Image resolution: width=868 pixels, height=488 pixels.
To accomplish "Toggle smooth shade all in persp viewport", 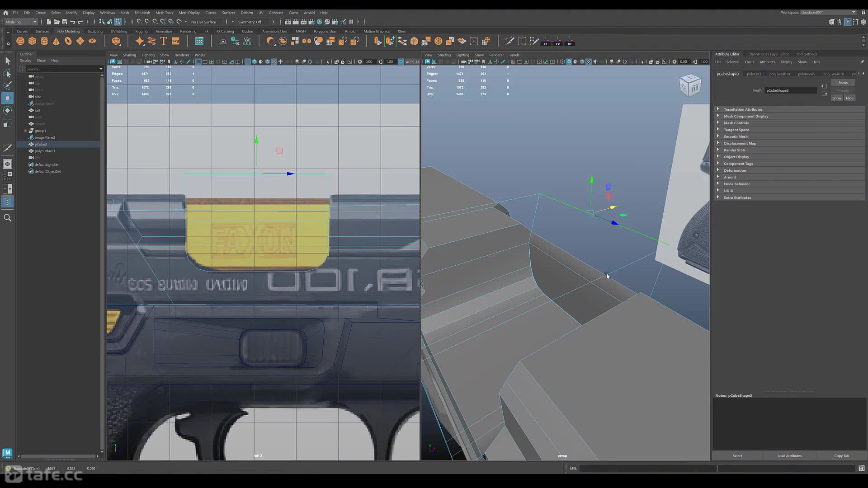I will click(x=569, y=61).
